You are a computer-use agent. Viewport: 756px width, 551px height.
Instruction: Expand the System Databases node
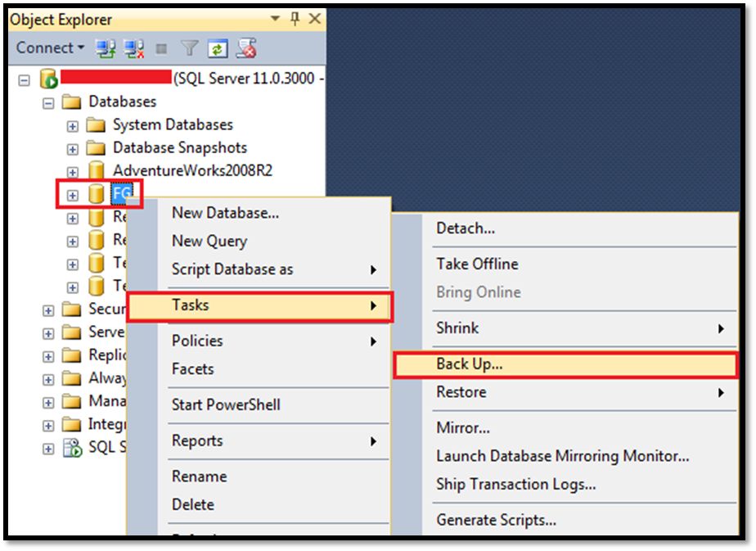pyautogui.click(x=74, y=124)
